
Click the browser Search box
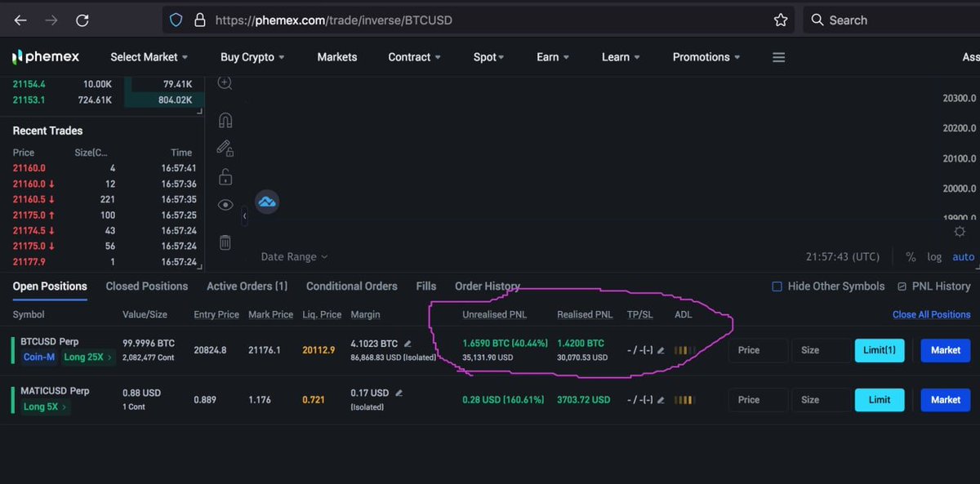(892, 20)
